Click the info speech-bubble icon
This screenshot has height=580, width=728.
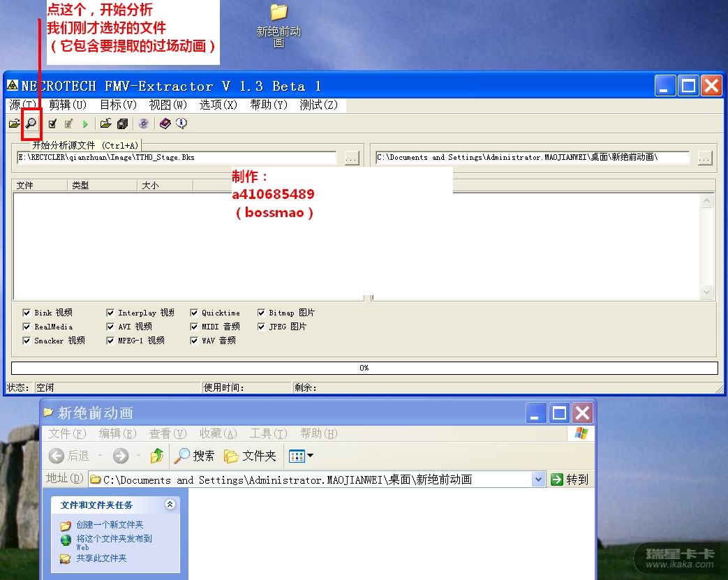click(181, 124)
